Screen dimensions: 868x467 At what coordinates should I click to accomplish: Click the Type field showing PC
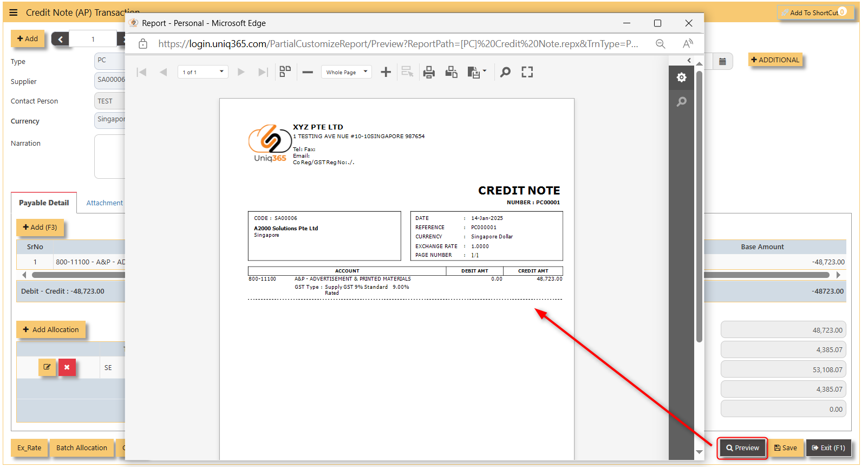click(x=110, y=61)
